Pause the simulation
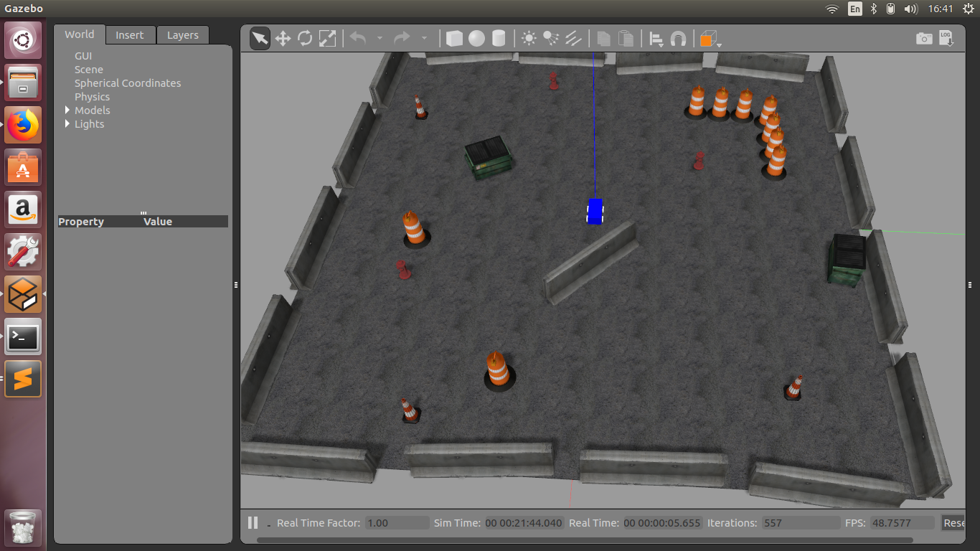 253,522
